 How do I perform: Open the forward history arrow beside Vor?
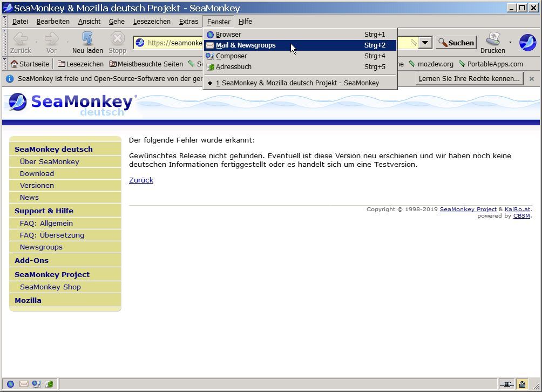pos(67,42)
